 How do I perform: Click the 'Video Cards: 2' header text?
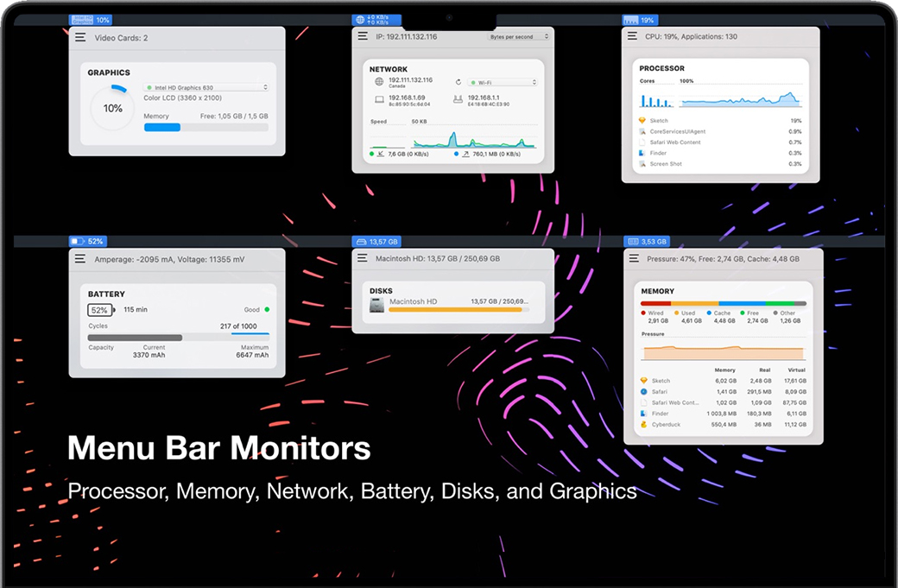[x=121, y=38]
